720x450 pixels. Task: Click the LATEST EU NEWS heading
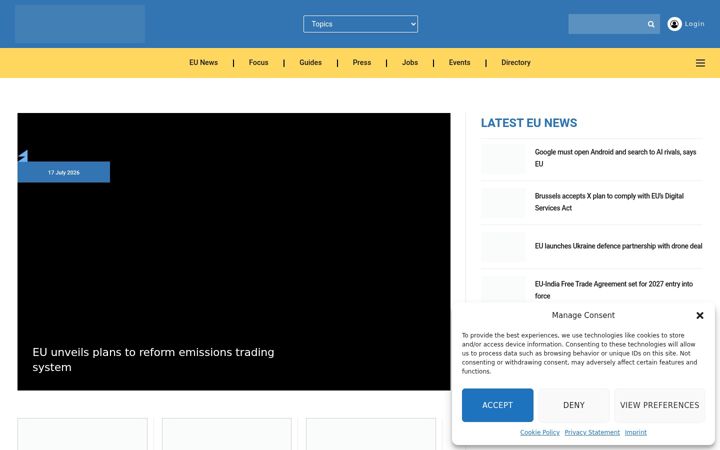pyautogui.click(x=529, y=123)
